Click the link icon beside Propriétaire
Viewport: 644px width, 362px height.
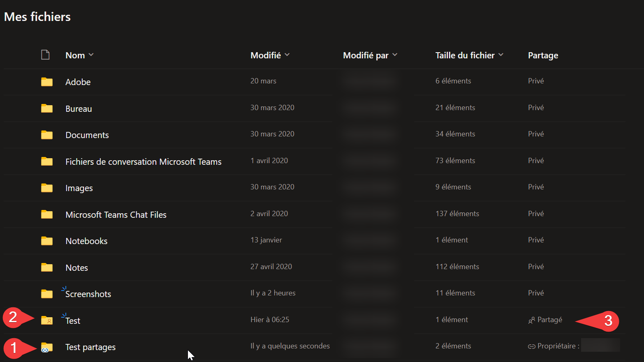531,346
